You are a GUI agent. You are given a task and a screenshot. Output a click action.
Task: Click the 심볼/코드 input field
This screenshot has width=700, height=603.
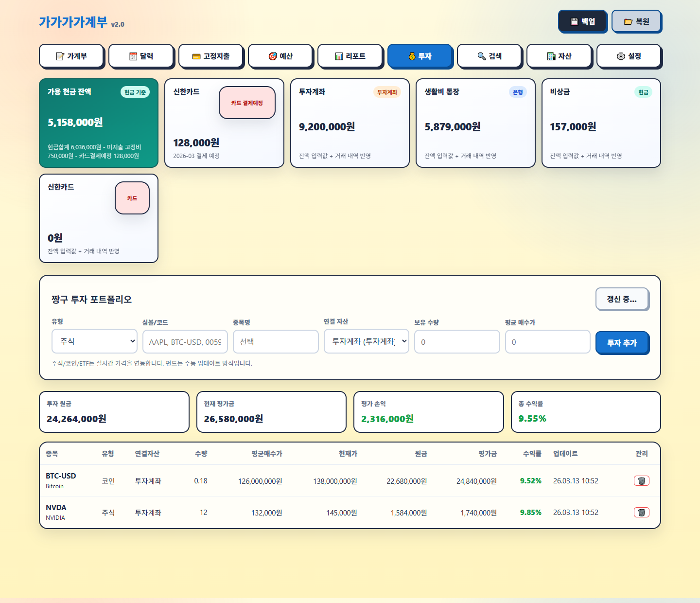(185, 342)
